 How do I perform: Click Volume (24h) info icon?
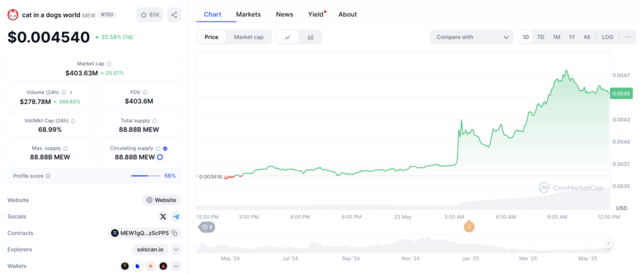62,93
